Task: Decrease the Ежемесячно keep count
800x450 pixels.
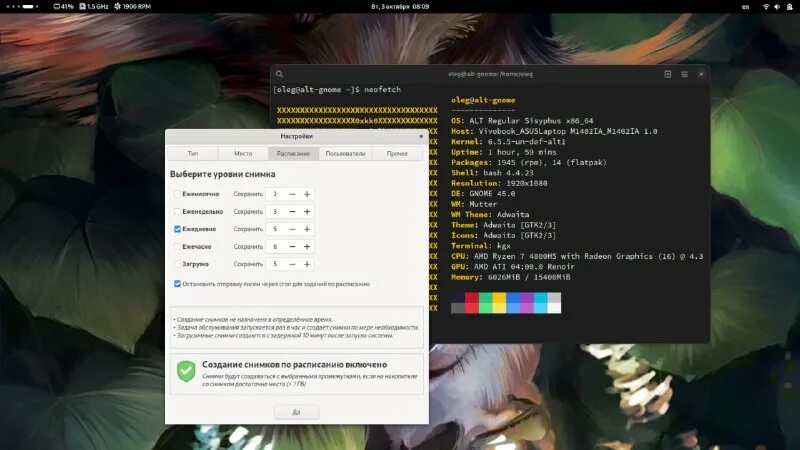Action: 292,194
